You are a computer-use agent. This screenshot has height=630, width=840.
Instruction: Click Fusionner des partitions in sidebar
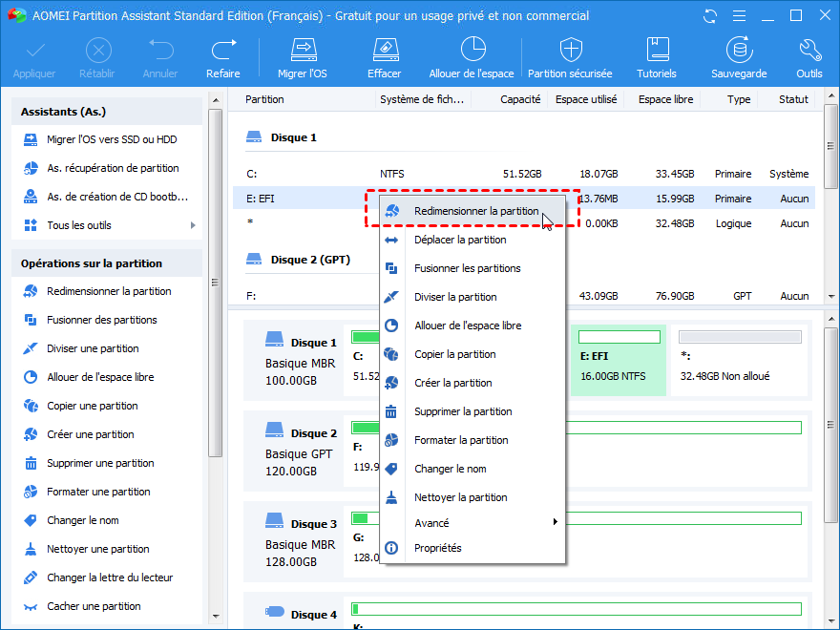pyautogui.click(x=101, y=320)
